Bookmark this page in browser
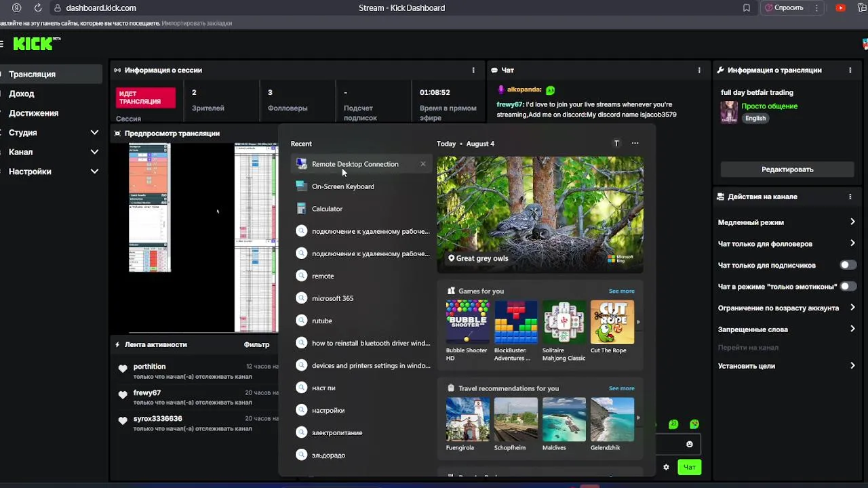The image size is (868, 488). click(x=747, y=8)
